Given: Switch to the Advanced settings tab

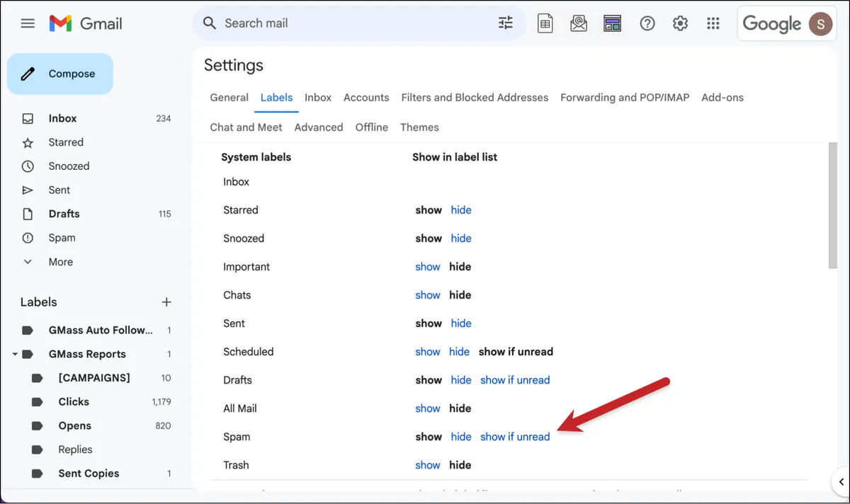Looking at the screenshot, I should (x=319, y=127).
